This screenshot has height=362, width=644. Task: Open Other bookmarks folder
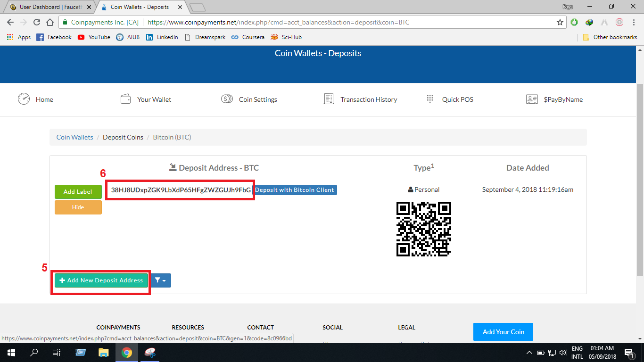610,37
